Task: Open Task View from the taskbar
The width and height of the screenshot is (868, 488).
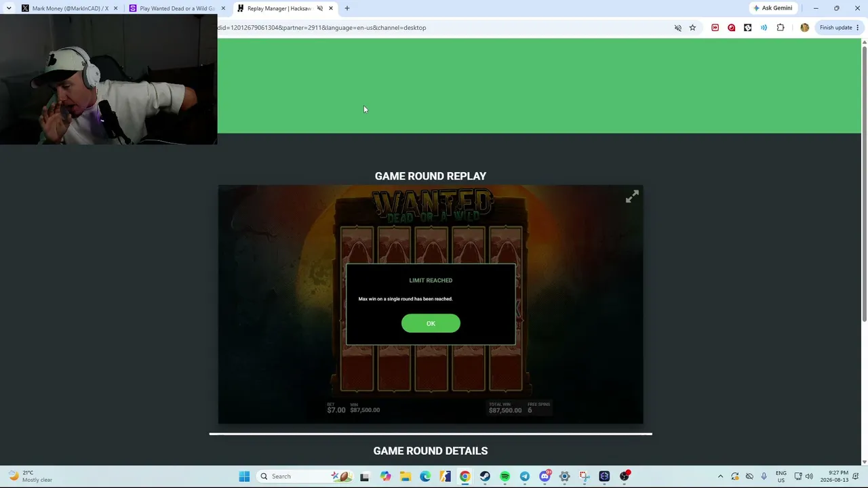Action: (364, 476)
